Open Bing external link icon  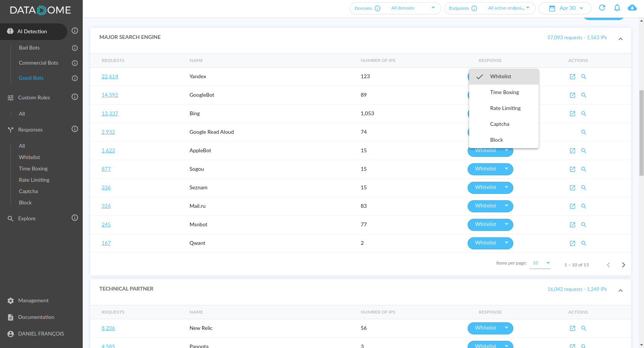tap(573, 114)
